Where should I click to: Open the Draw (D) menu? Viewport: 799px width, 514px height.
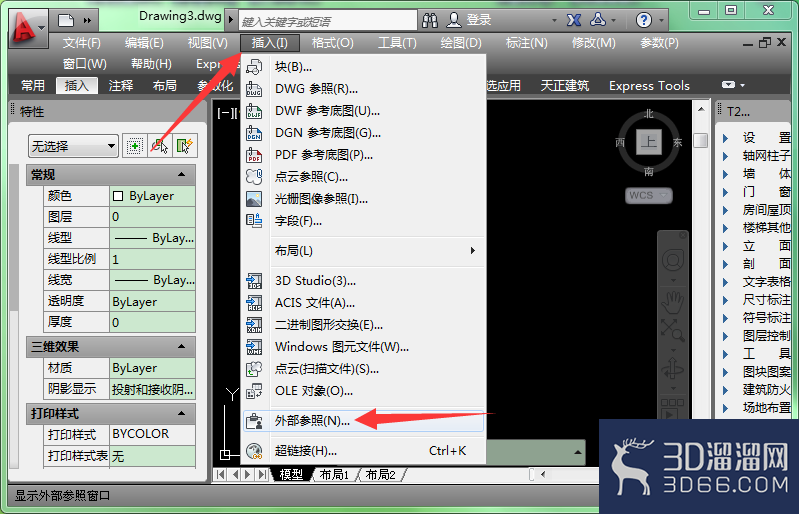point(461,43)
